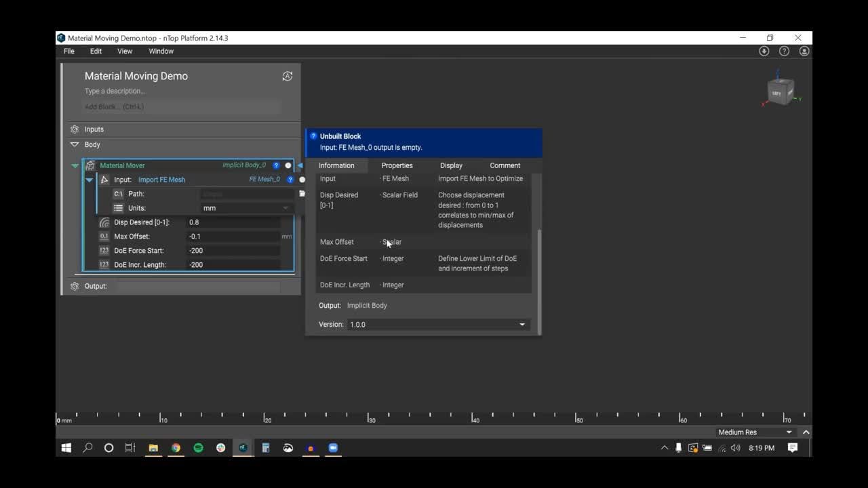Screen dimensions: 868x488
Task: Click the Path input field
Action: 248,194
